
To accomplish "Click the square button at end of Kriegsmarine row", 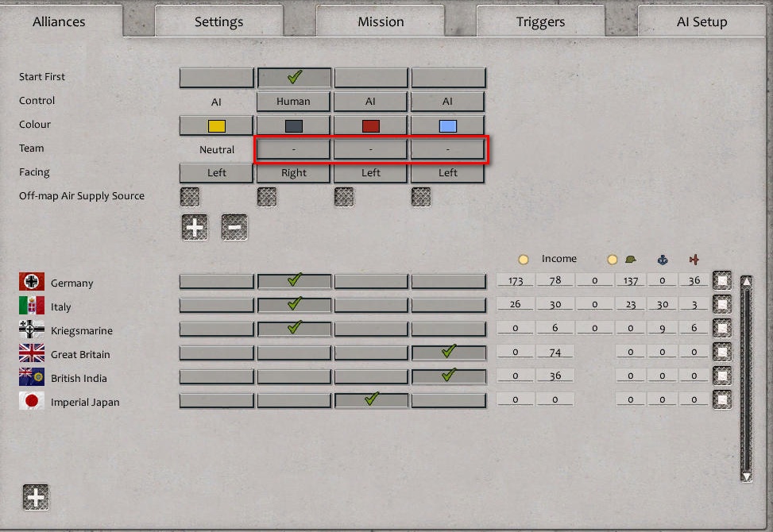I will tap(722, 328).
